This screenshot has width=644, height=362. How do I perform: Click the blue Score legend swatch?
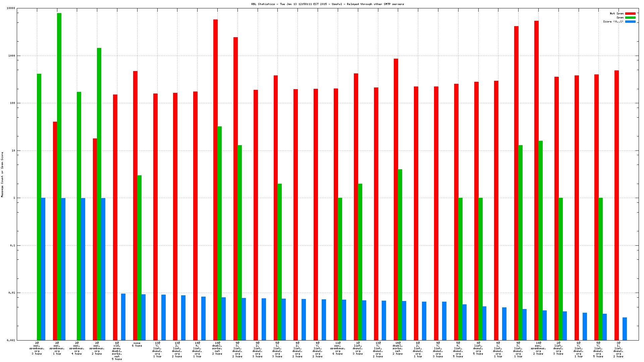(630, 21)
